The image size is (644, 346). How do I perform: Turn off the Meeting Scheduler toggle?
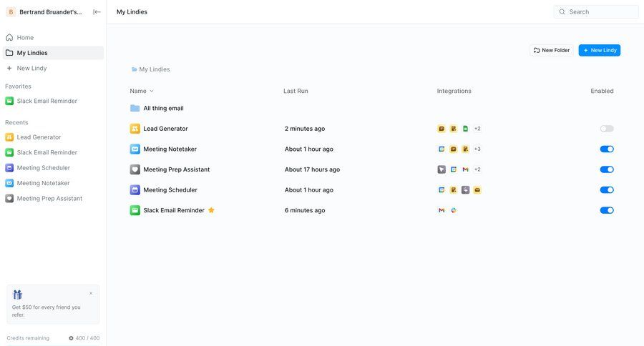pos(607,190)
